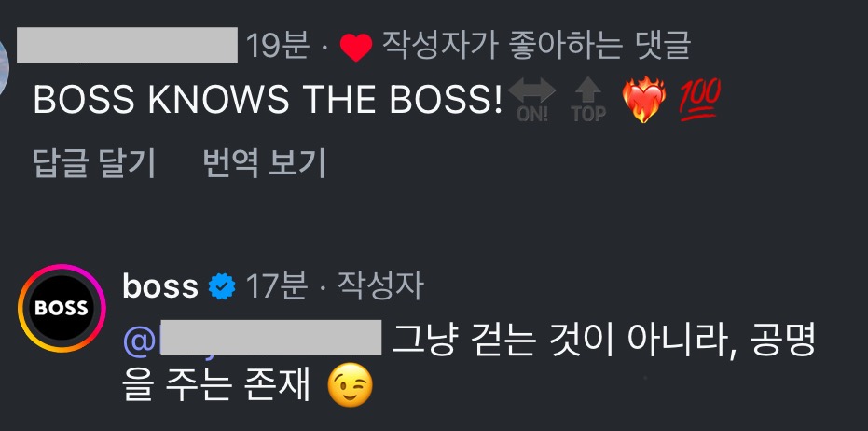Open BOSS profile picture with story ring

click(x=62, y=308)
